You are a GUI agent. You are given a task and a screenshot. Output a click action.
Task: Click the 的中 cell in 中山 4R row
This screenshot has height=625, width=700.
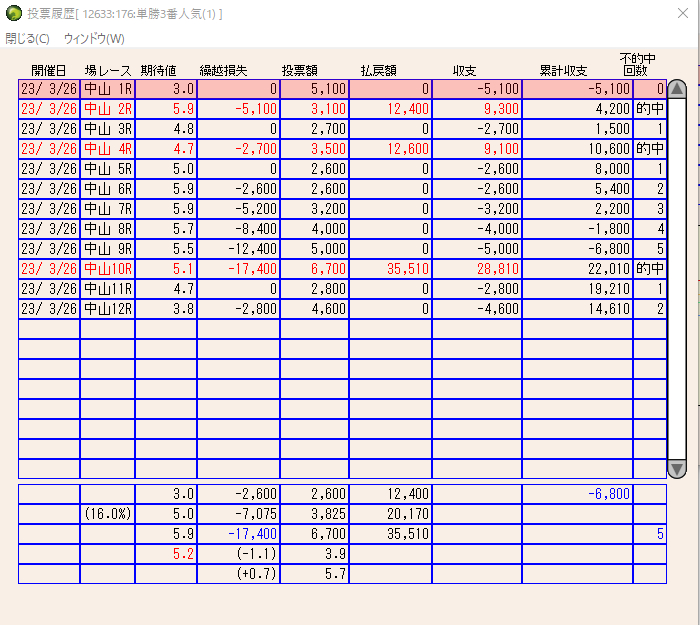pos(650,149)
